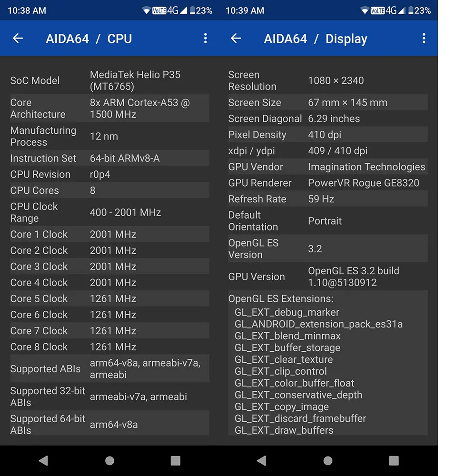
Task: Select arm64-v8a under Supported 64-bit ABIs
Action: pyautogui.click(x=114, y=425)
